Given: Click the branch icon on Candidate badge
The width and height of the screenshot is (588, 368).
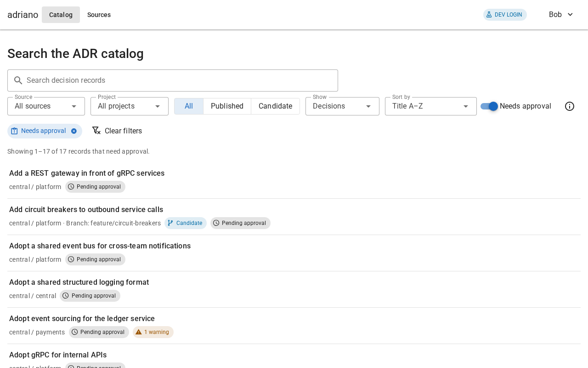Looking at the screenshot, I should pos(170,223).
